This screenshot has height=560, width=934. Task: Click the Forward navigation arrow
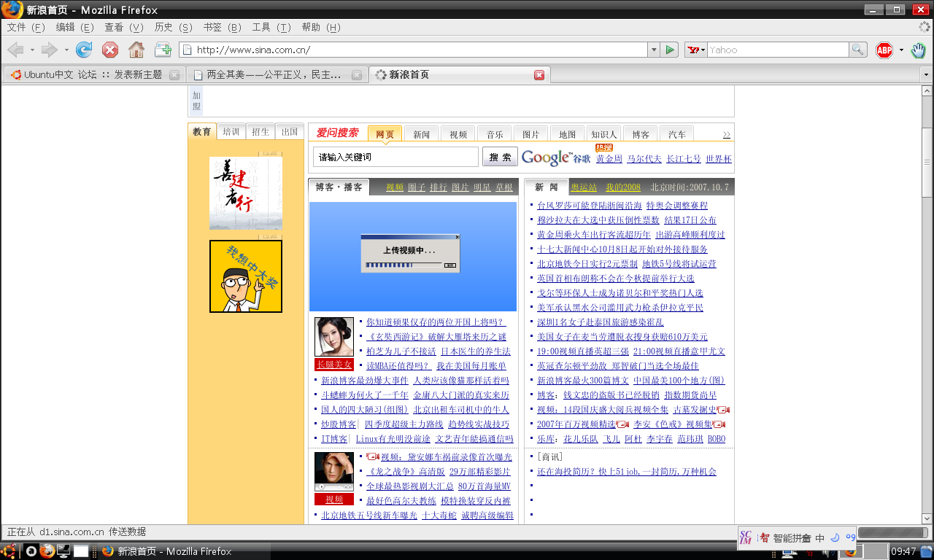(x=49, y=50)
